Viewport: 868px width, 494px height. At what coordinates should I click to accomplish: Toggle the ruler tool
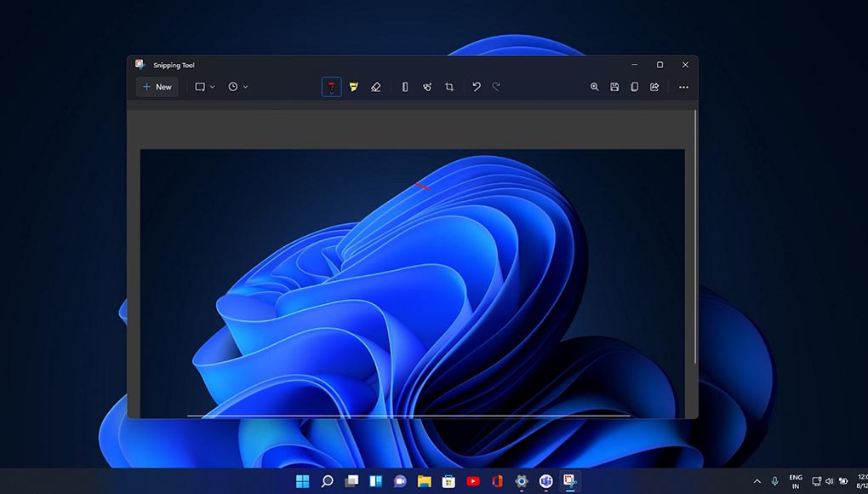tap(405, 87)
